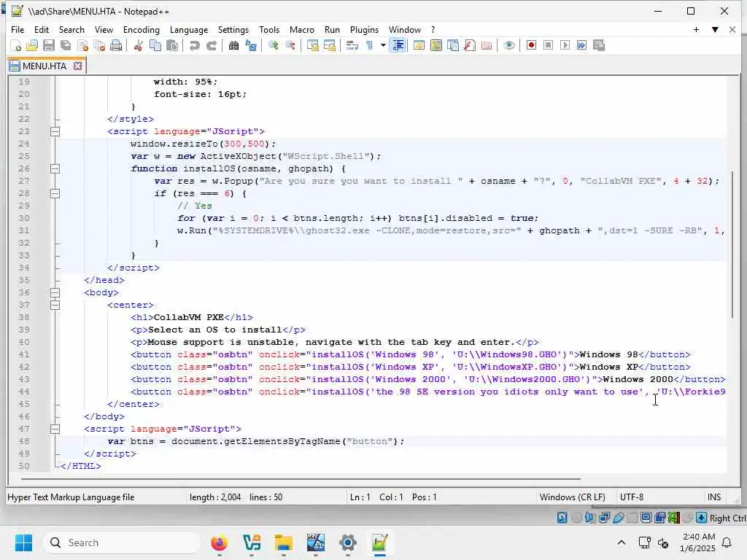This screenshot has height=560, width=747.
Task: Click the Zoom In magnifier icon
Action: click(x=274, y=46)
